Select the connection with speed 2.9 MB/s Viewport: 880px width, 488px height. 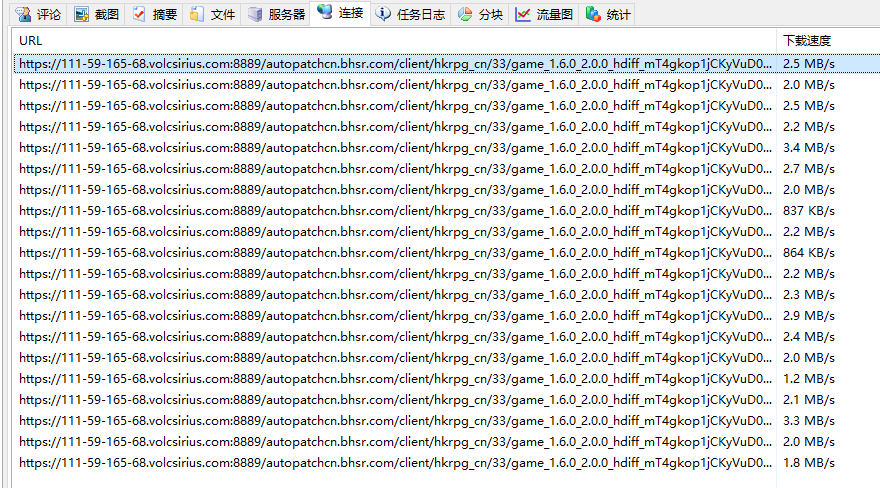pos(447,316)
